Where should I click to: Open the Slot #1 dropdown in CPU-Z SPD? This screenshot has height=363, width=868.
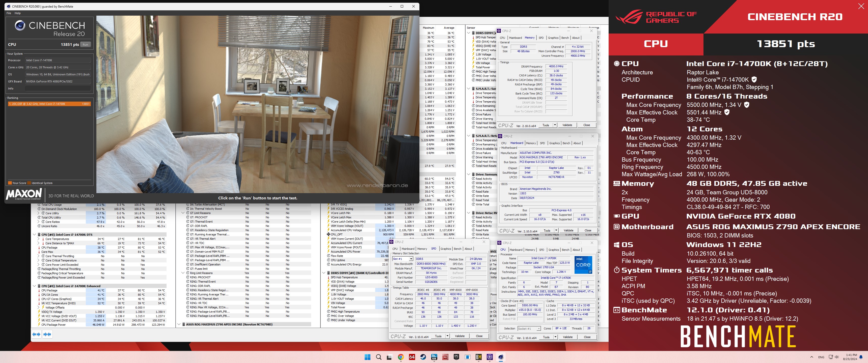tap(411, 259)
